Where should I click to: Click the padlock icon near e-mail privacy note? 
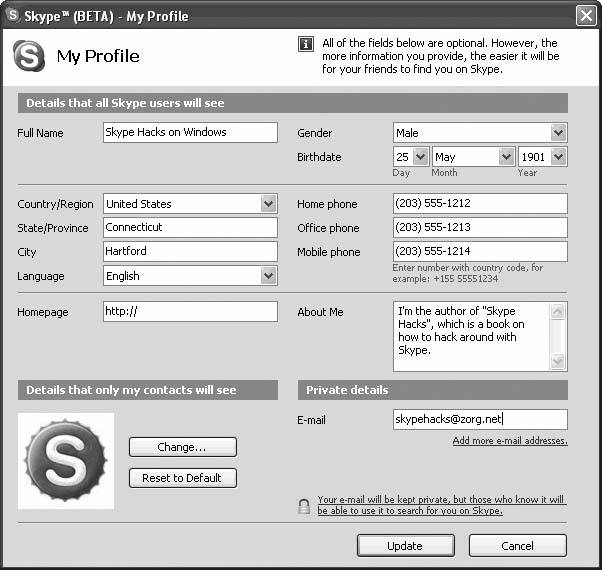click(x=304, y=506)
